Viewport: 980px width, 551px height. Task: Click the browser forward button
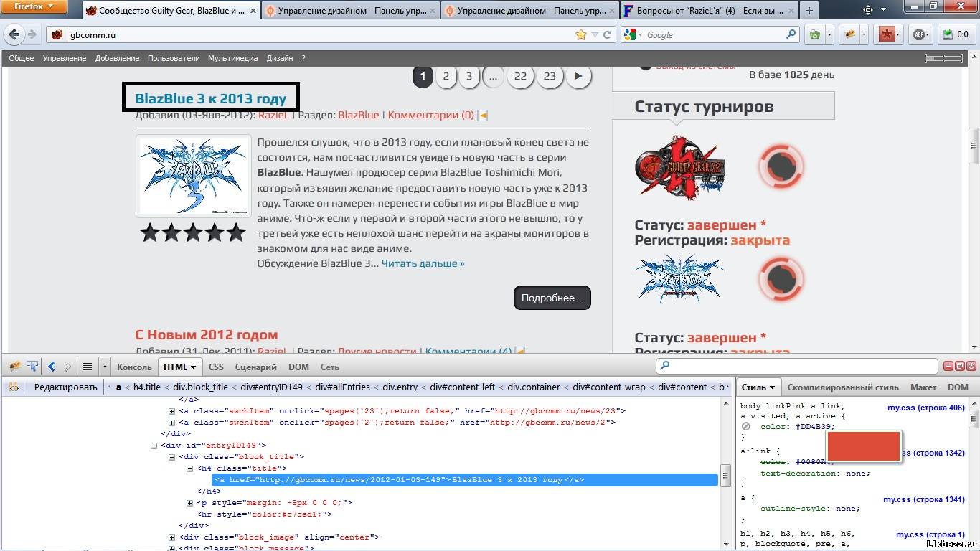pyautogui.click(x=32, y=34)
